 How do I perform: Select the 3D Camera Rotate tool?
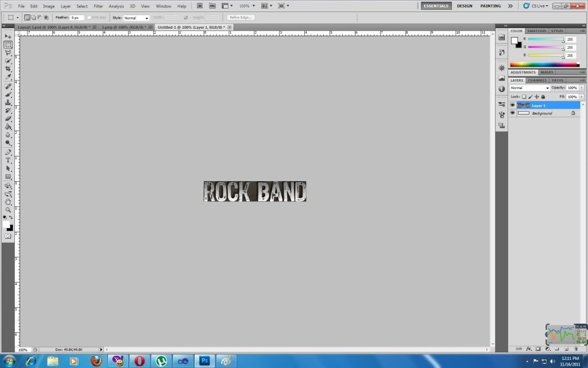(8, 194)
